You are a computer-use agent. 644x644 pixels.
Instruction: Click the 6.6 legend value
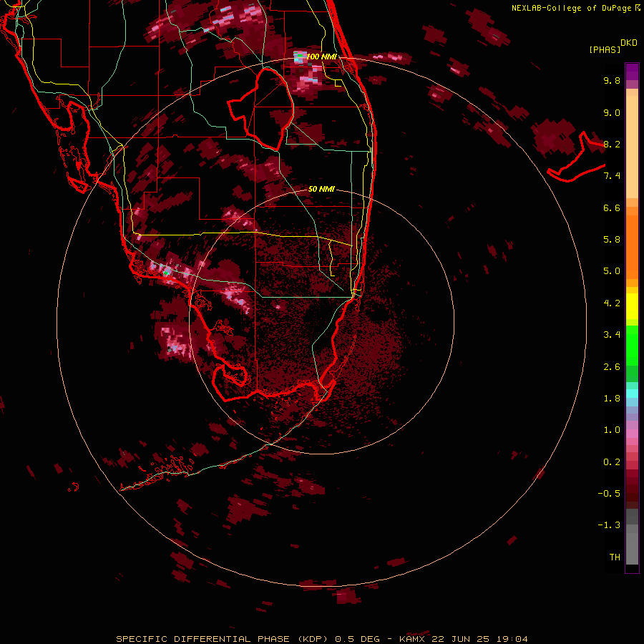point(612,208)
